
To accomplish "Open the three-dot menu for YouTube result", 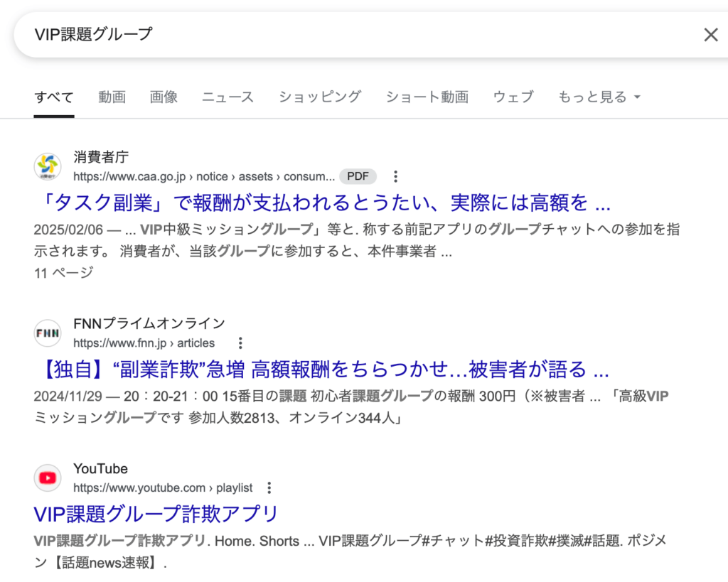I will tap(269, 487).
